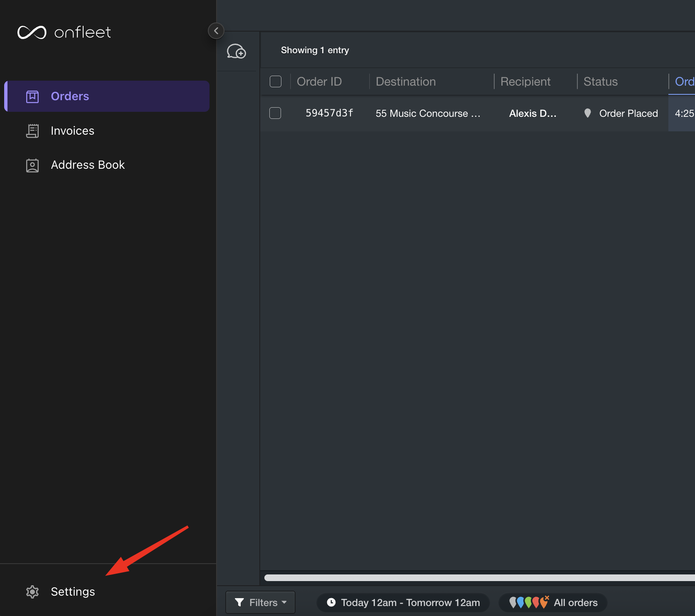The image size is (695, 616).
Task: Click the Order Placed status text
Action: [x=628, y=113]
